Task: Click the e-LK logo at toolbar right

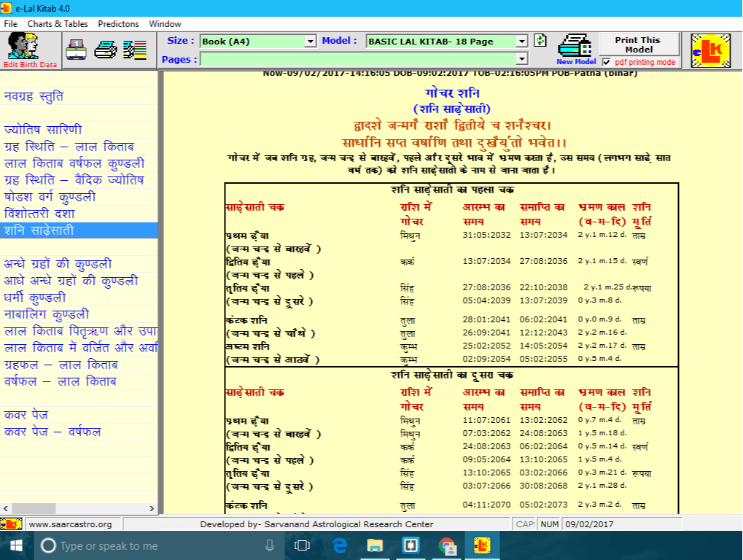Action: coord(710,50)
